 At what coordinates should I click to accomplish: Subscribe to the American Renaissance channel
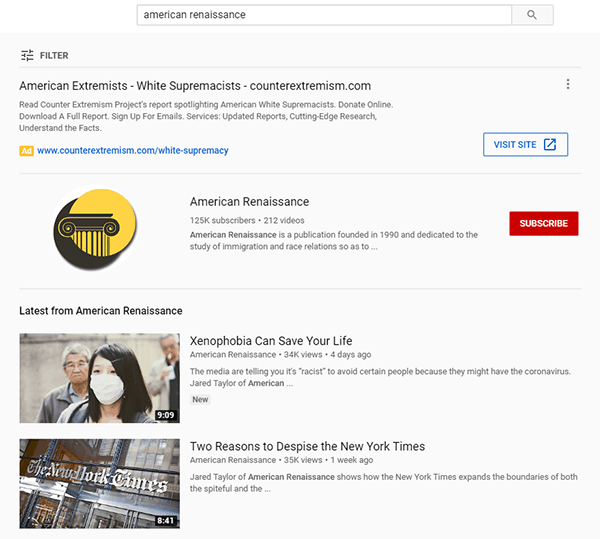(543, 223)
